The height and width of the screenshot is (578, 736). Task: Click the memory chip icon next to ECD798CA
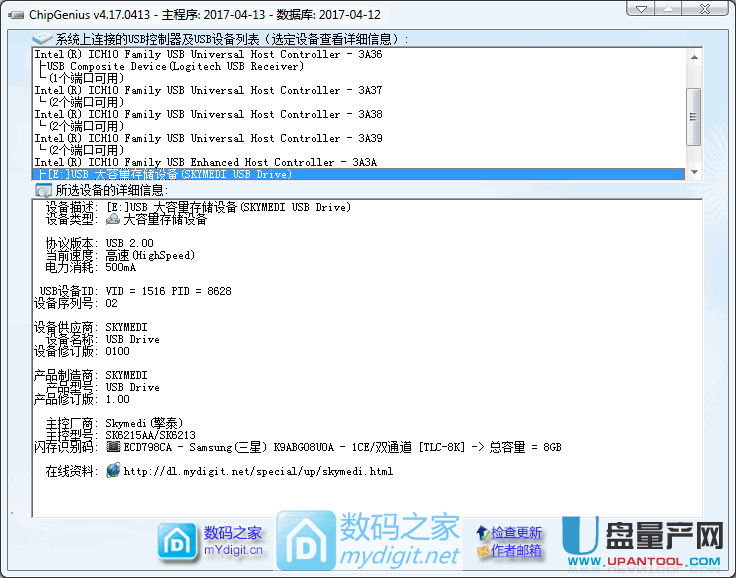113,446
